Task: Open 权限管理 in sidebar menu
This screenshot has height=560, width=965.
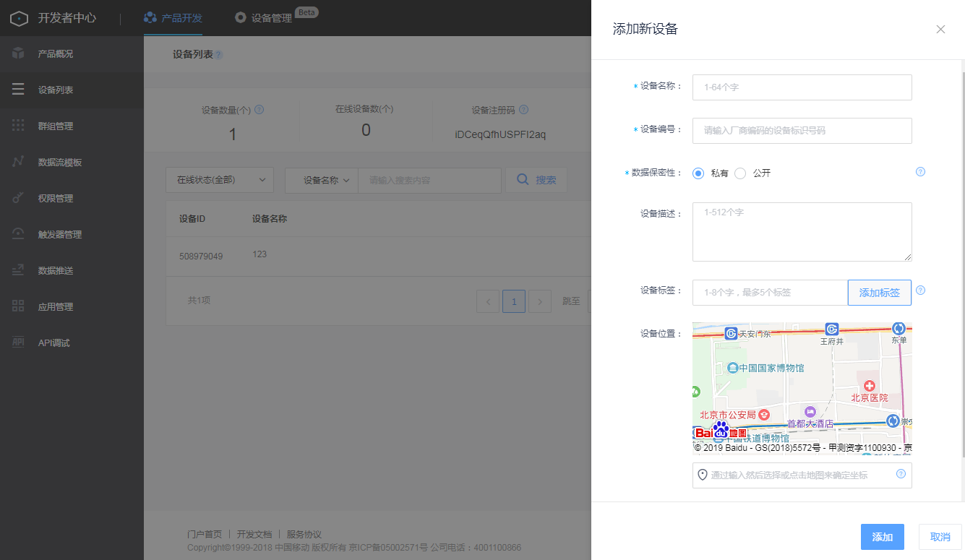Action: [x=72, y=198]
